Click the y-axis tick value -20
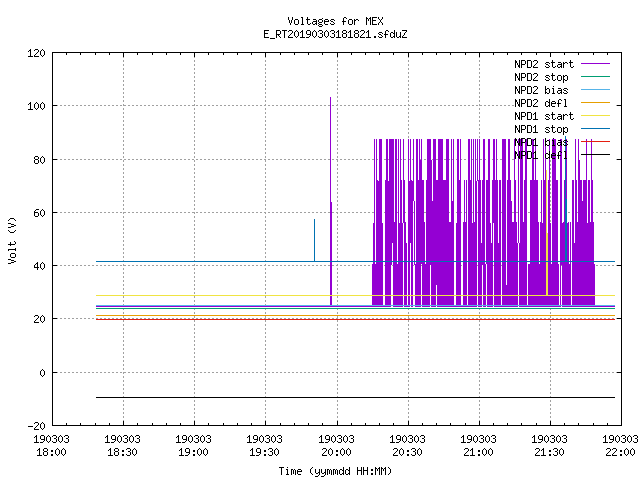640x480 pixels. [36, 426]
